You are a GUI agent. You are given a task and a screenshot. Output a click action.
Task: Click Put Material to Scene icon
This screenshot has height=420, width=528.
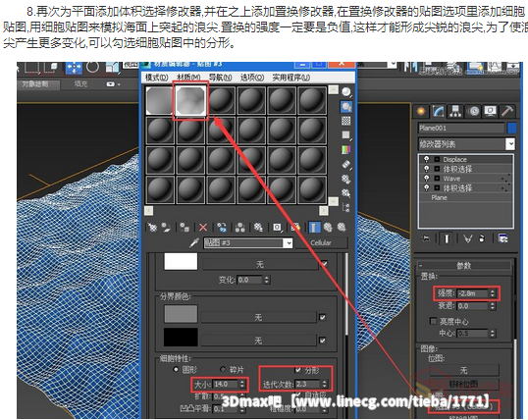(166, 228)
